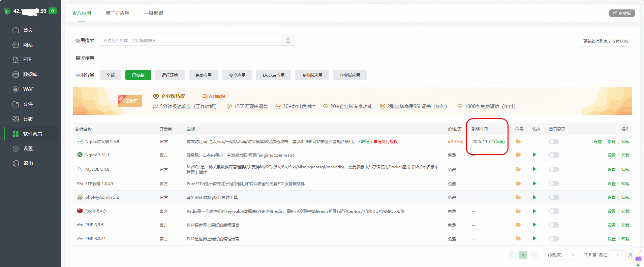Toggle homepage display for Nginx 1.31.1

click(x=554, y=155)
